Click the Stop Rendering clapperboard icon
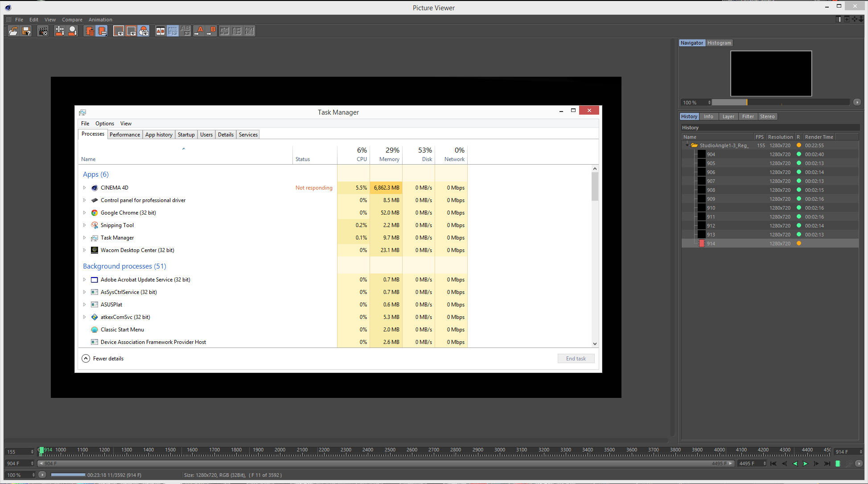This screenshot has height=484, width=868. pos(43,31)
